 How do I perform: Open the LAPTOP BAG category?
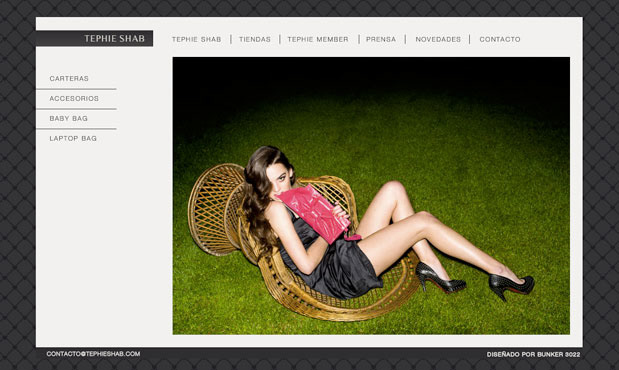73,139
